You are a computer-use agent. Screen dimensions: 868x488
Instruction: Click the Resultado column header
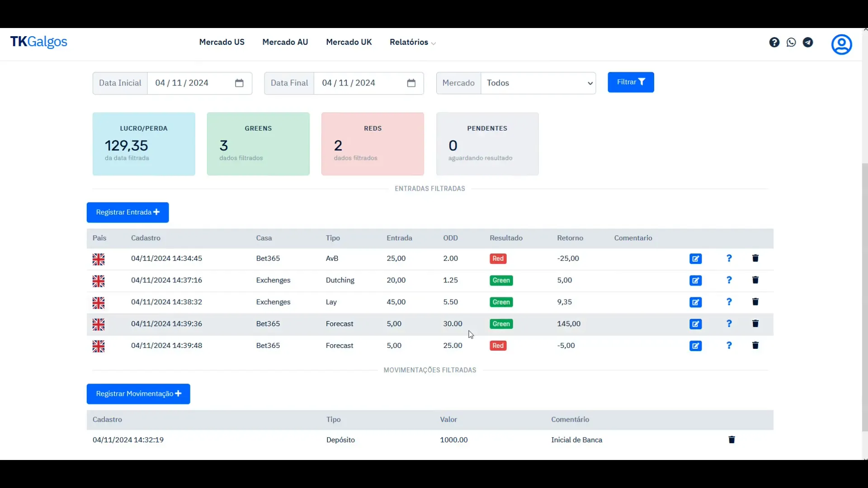pos(506,238)
